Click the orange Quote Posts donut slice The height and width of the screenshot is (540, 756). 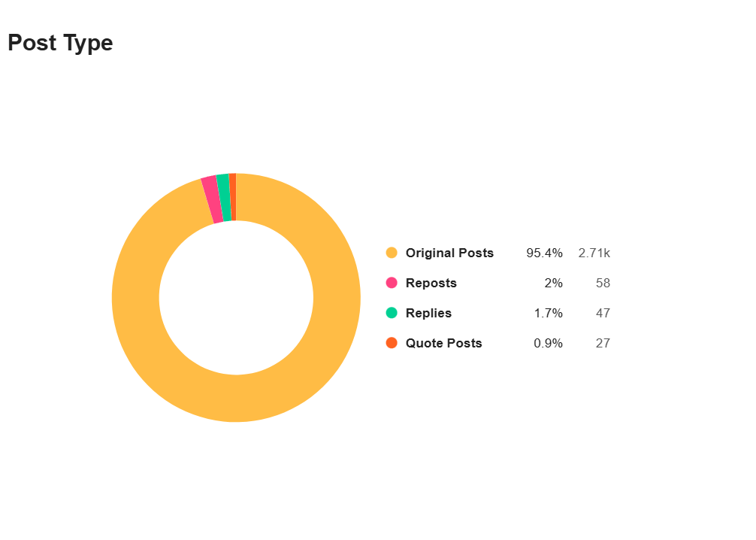pyautogui.click(x=233, y=197)
